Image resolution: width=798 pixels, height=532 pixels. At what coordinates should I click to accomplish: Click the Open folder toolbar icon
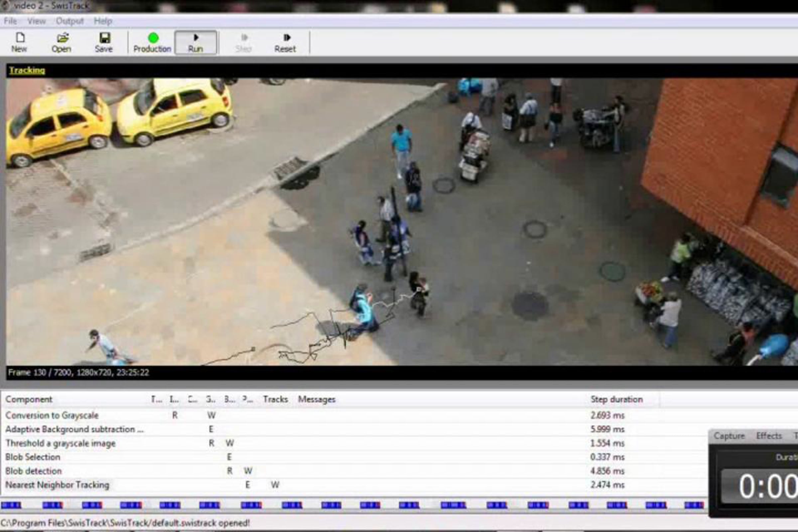[x=62, y=38]
